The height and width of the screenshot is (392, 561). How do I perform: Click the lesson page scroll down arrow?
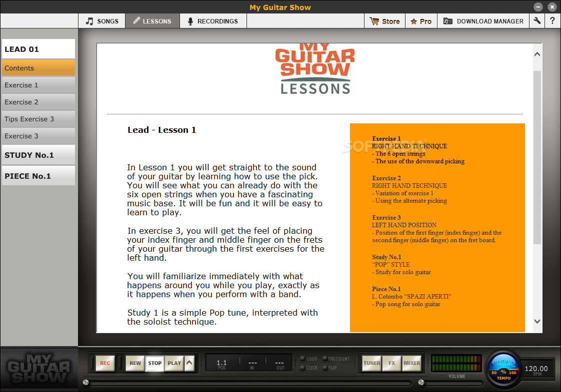(537, 321)
